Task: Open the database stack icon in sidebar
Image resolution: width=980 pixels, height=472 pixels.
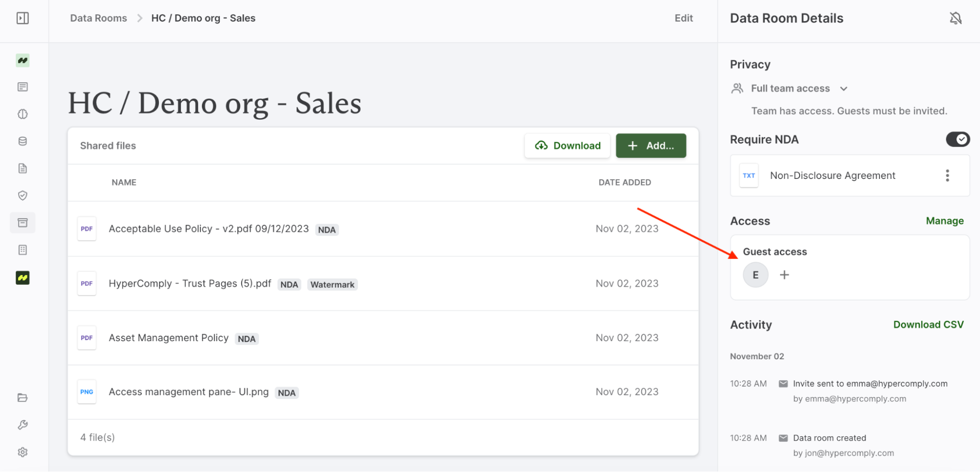Action: [x=23, y=141]
